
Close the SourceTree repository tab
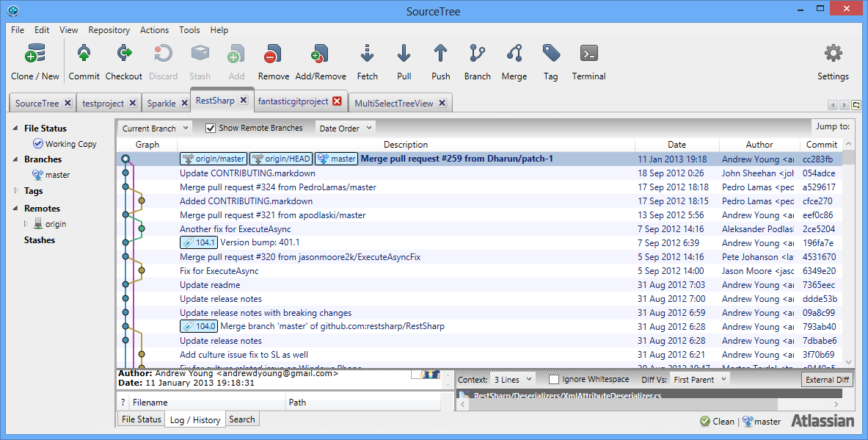(68, 103)
